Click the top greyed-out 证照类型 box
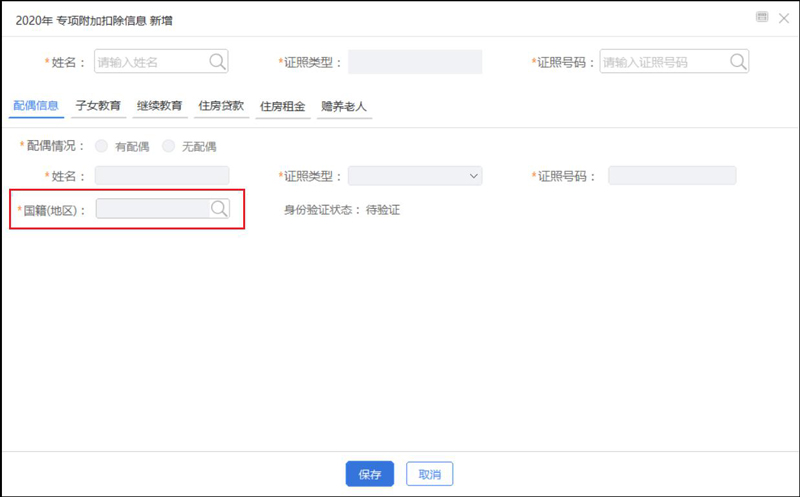This screenshot has width=800, height=497. click(x=415, y=62)
